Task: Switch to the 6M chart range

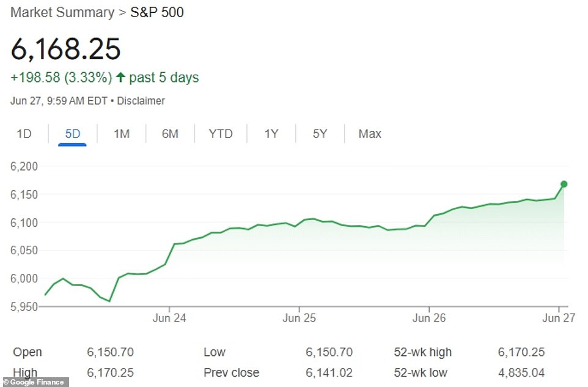Action: point(170,133)
